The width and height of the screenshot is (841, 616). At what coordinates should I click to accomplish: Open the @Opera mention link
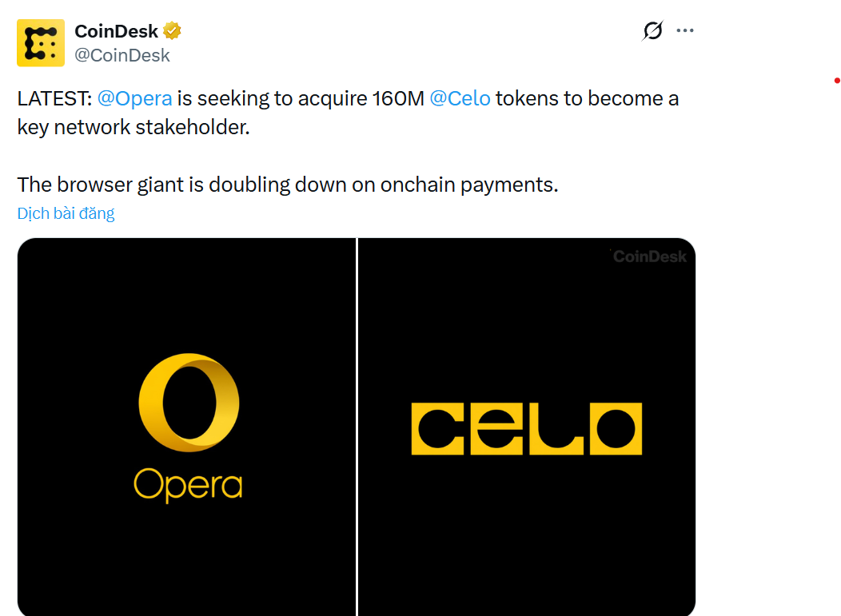pyautogui.click(x=134, y=98)
